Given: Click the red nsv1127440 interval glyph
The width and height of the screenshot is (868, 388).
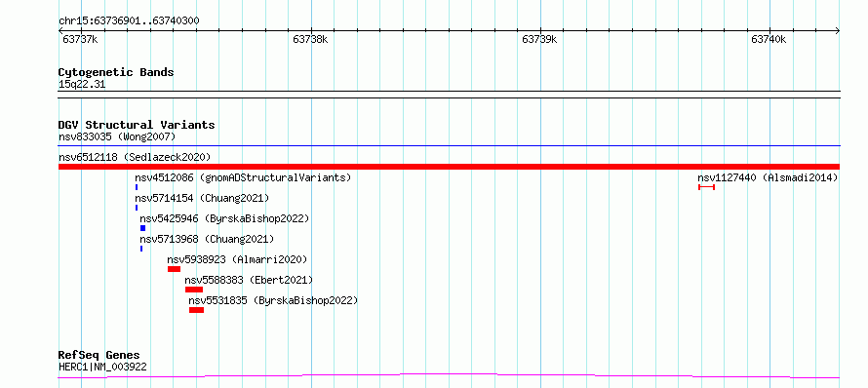Looking at the screenshot, I should 706,187.
